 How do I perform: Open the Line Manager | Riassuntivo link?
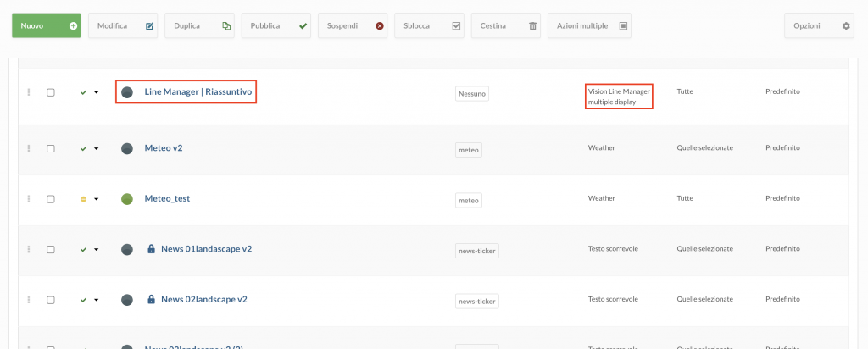click(198, 91)
